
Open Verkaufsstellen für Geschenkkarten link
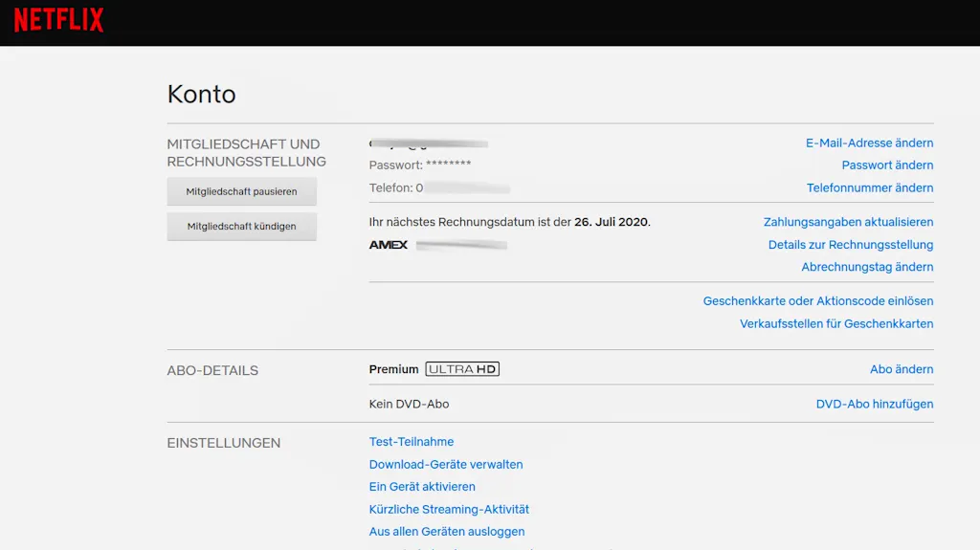pyautogui.click(x=836, y=323)
